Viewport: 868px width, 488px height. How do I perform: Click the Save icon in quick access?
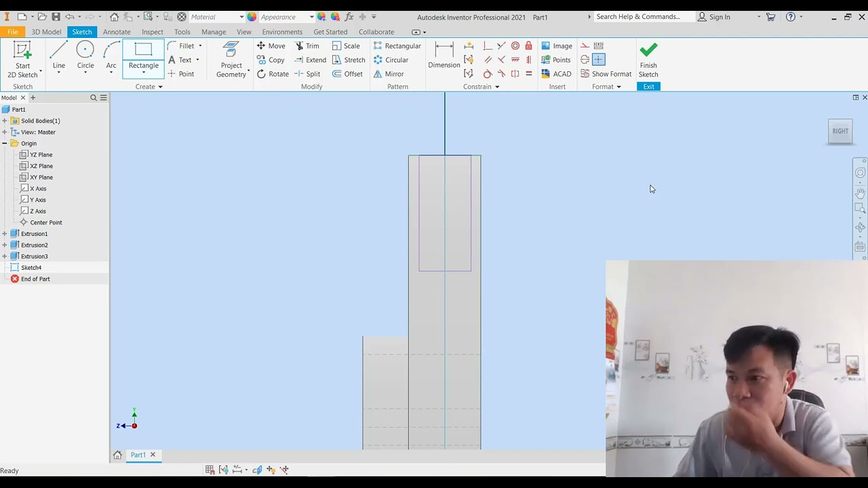click(x=56, y=16)
